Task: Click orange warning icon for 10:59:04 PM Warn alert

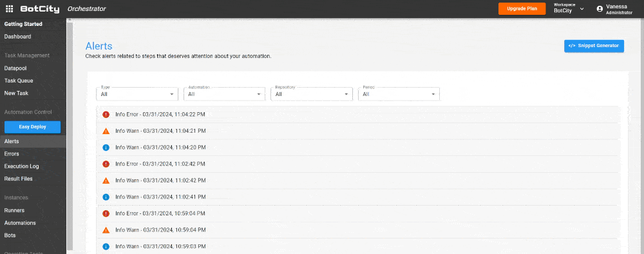Action: click(106, 230)
